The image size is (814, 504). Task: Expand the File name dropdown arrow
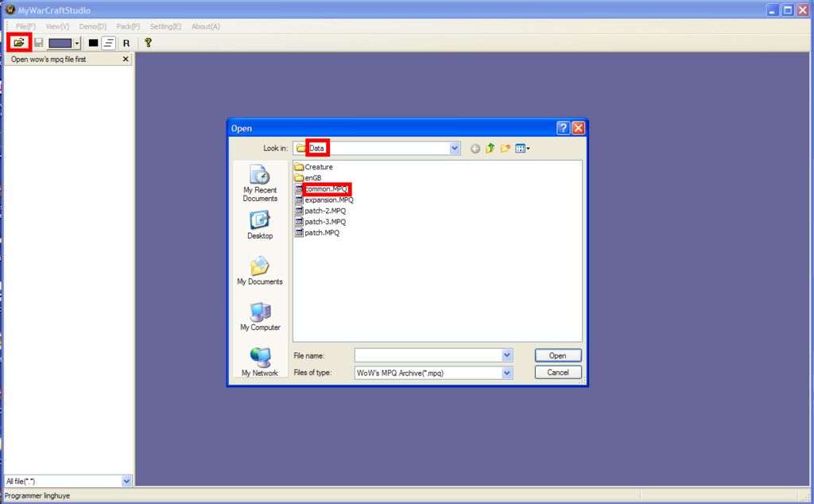point(506,355)
